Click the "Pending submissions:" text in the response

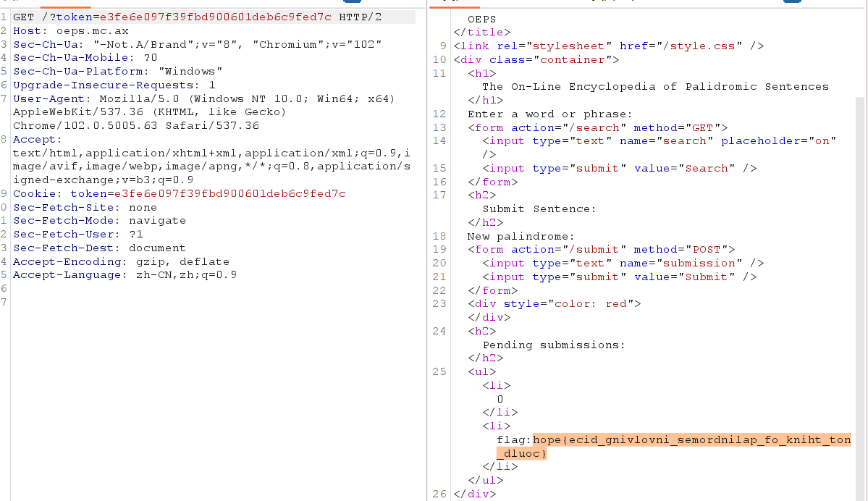coord(553,345)
